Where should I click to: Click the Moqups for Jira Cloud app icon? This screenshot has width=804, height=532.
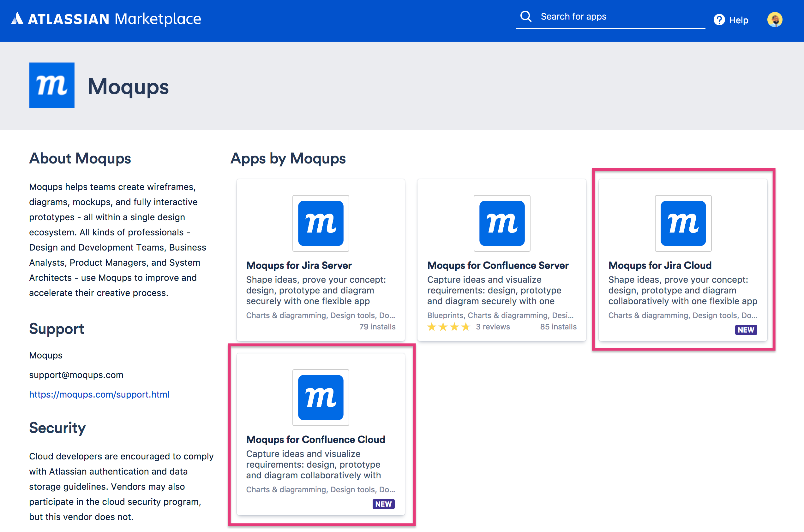[x=683, y=223]
